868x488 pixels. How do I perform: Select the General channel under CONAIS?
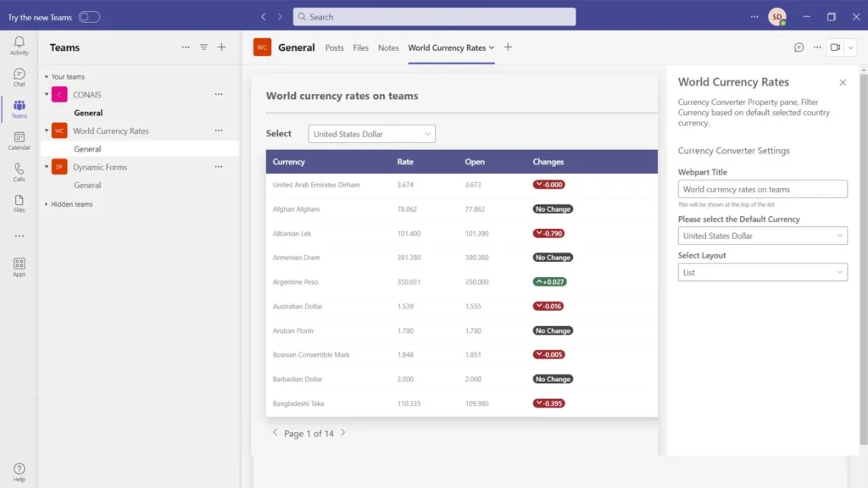click(x=88, y=112)
